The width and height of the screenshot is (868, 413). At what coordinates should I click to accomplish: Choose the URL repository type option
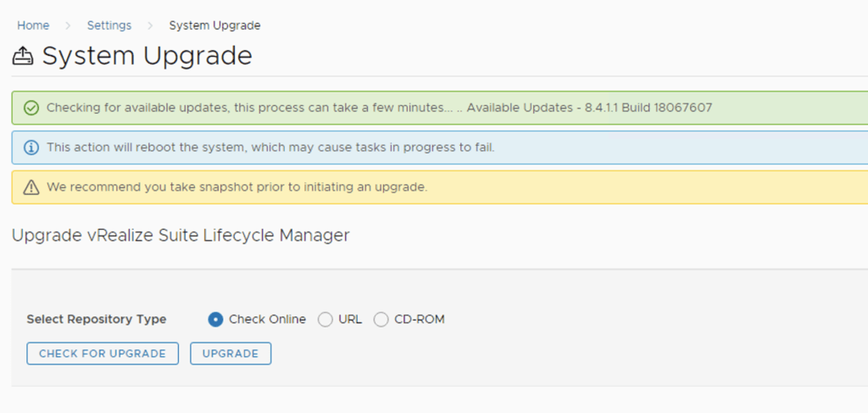325,320
